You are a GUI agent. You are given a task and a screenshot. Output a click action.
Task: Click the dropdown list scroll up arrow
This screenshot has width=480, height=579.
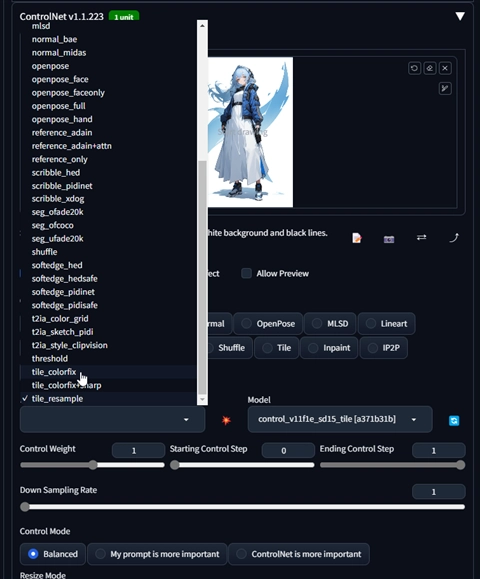tap(202, 25)
